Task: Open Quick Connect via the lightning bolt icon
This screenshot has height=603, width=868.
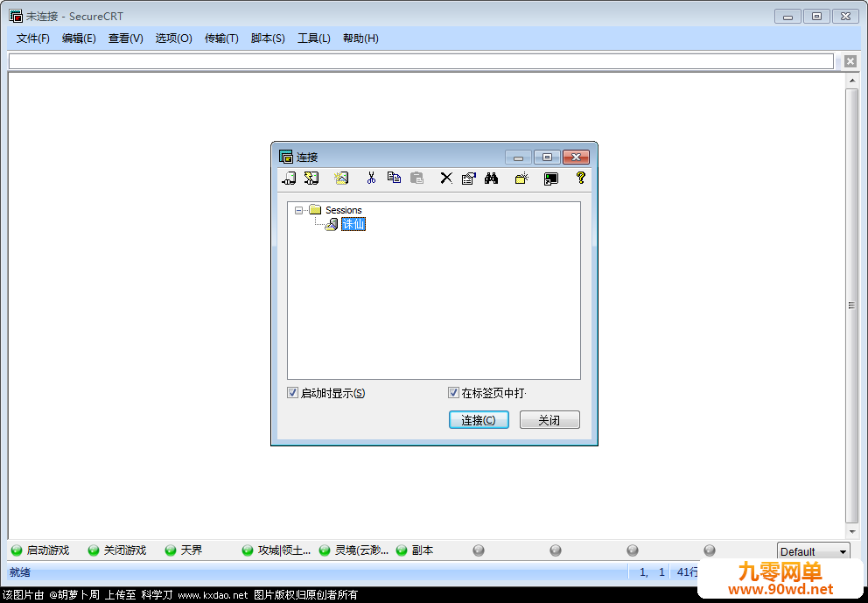Action: 311,178
